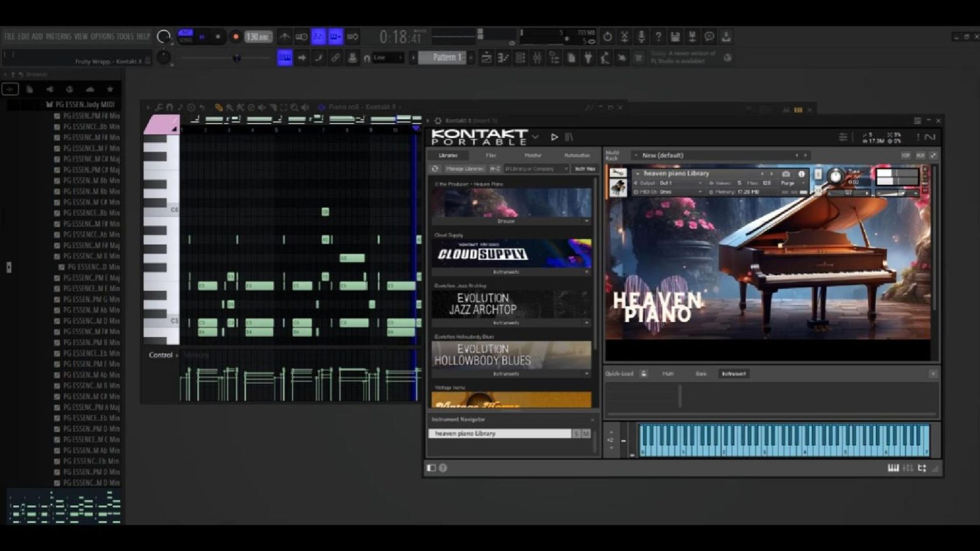Select the cloud browser tab icon

90,89
